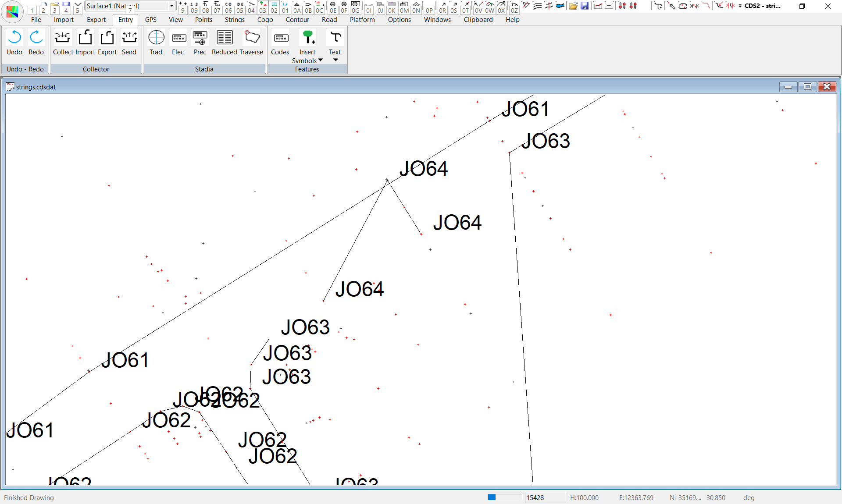Click the blue progress bar in status bar
Viewport: 842px width, 504px height.
(504, 497)
